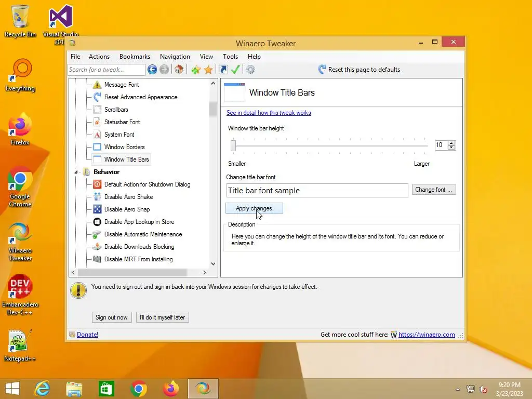Click the Search for a tweak field
This screenshot has height=399, width=532.
pyautogui.click(x=107, y=70)
